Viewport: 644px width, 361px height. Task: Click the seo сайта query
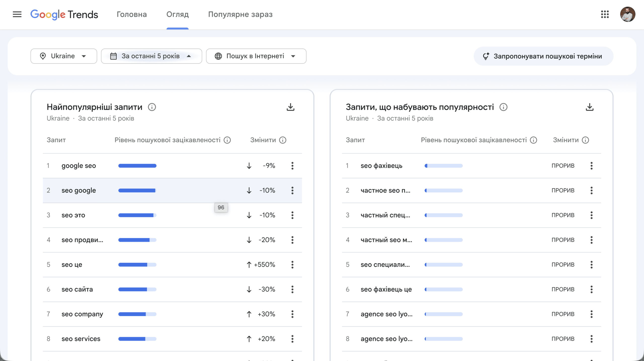(77, 289)
